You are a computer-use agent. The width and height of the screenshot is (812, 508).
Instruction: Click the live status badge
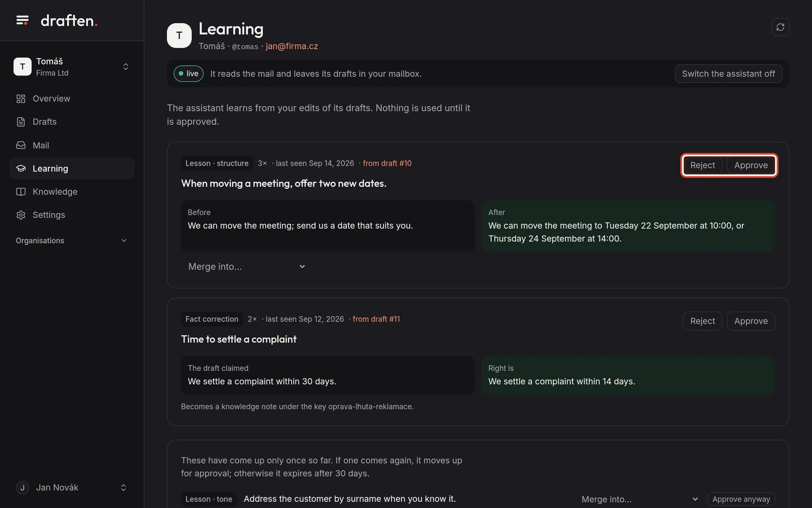coord(188,74)
